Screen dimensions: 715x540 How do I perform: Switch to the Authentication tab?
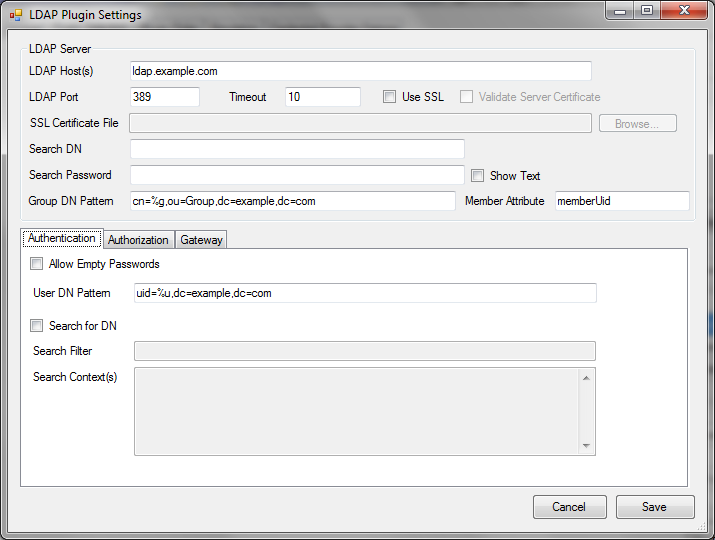pyautogui.click(x=62, y=238)
